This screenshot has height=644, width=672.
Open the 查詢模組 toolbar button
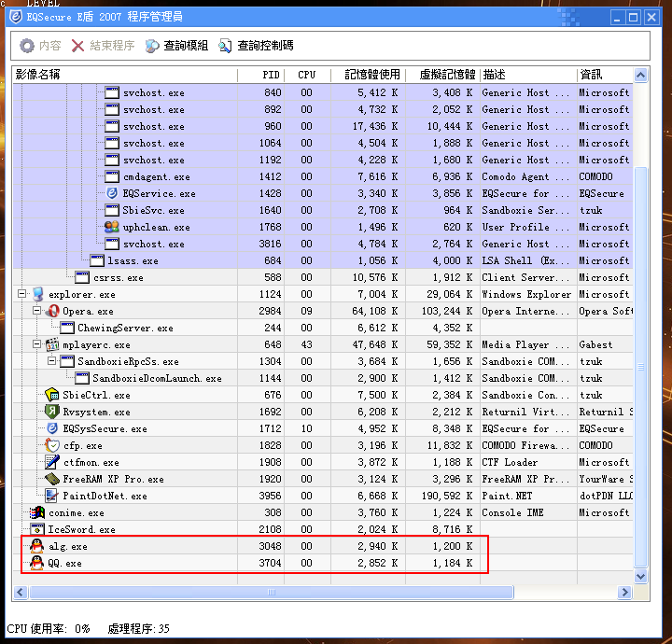tap(176, 46)
